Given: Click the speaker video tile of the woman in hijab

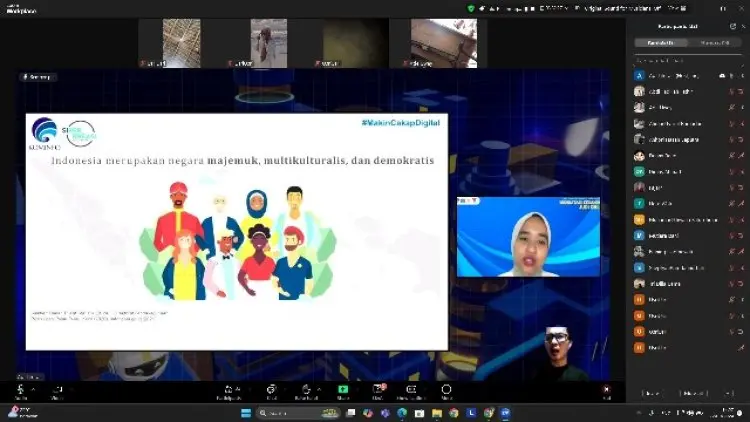Looking at the screenshot, I should click(529, 237).
